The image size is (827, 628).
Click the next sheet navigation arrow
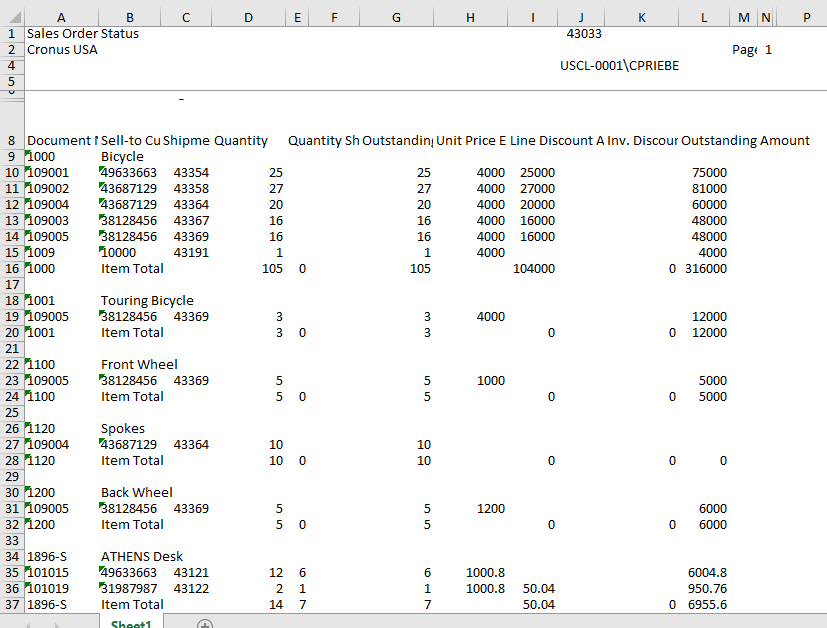56,624
